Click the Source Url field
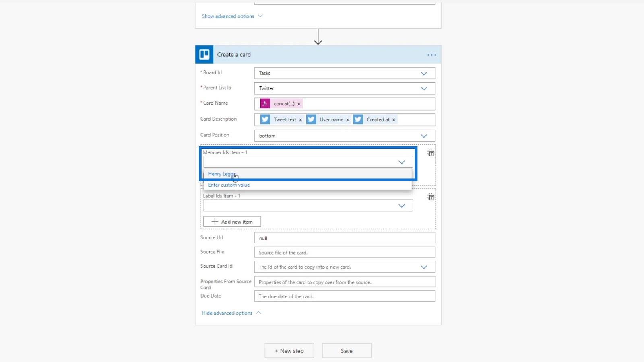644x362 pixels. coord(345,238)
